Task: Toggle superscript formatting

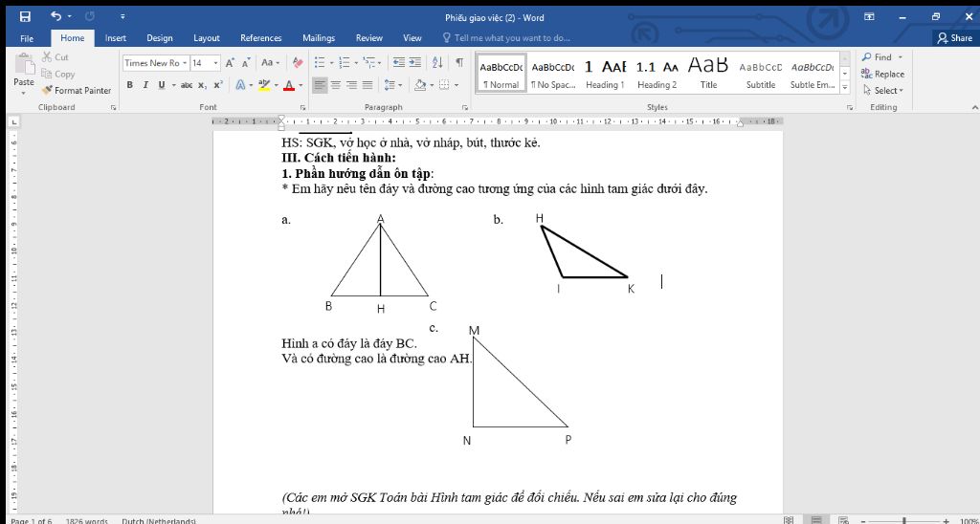Action: [217, 85]
